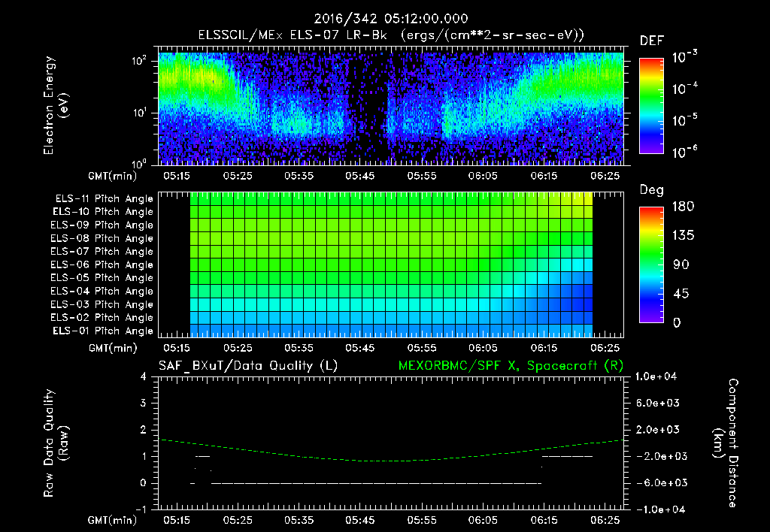The width and height of the screenshot is (770, 532).
Task: Click the Component Distance (km) axis label
Action: (726, 443)
